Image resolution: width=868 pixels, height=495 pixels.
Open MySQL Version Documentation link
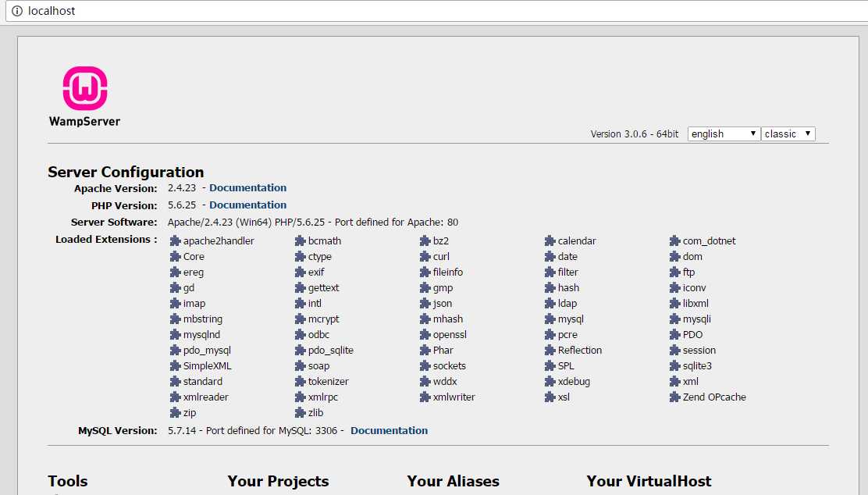point(389,430)
